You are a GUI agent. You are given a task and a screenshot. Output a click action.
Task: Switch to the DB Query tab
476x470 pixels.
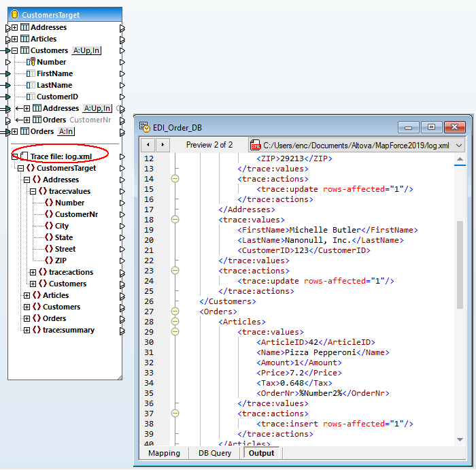(x=214, y=453)
